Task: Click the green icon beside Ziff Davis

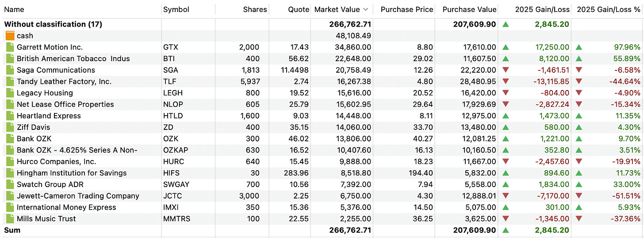Action: (x=10, y=127)
